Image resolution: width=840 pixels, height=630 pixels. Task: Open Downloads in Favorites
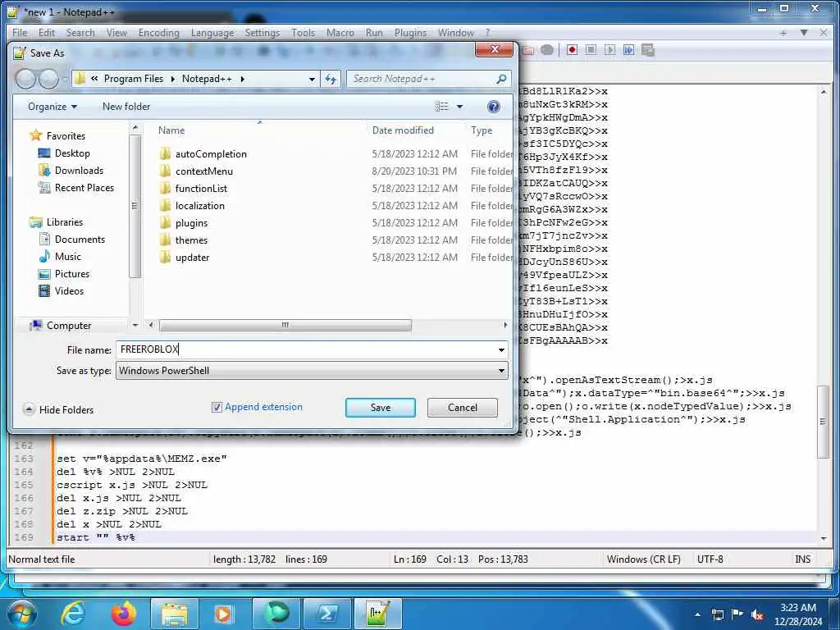click(x=79, y=171)
